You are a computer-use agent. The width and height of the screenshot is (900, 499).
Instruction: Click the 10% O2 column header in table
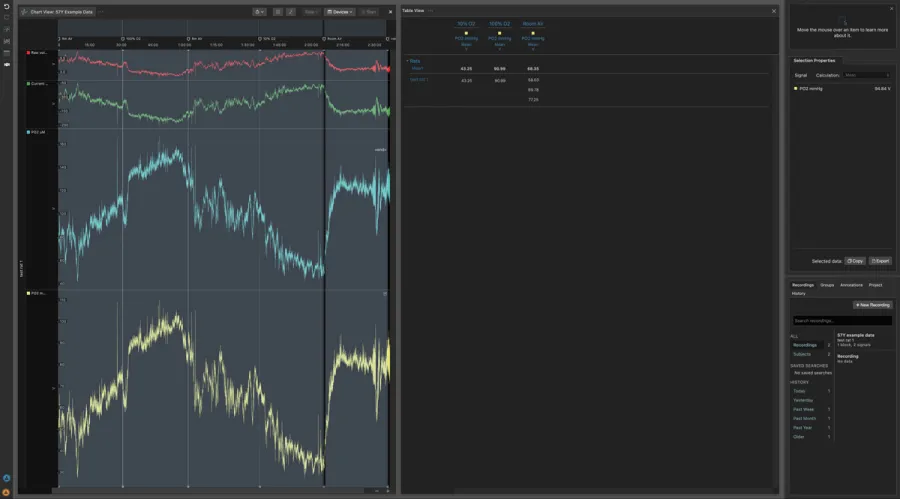466,24
